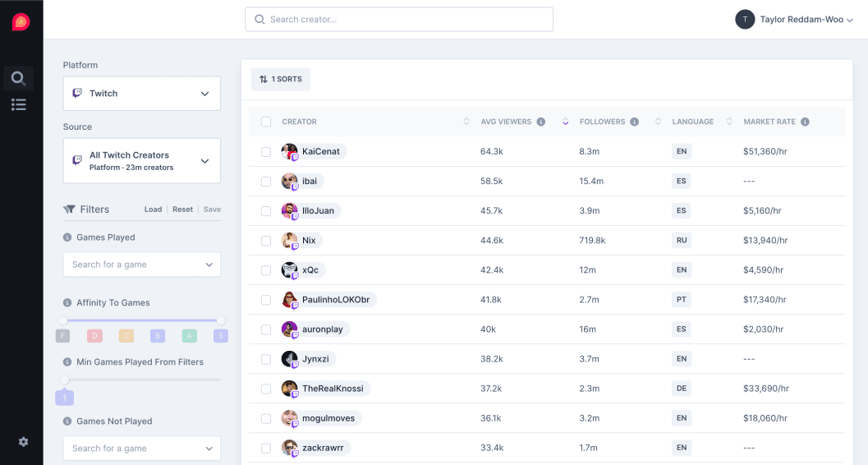
Task: Check the KaiCenat row checkbox
Action: pos(266,152)
